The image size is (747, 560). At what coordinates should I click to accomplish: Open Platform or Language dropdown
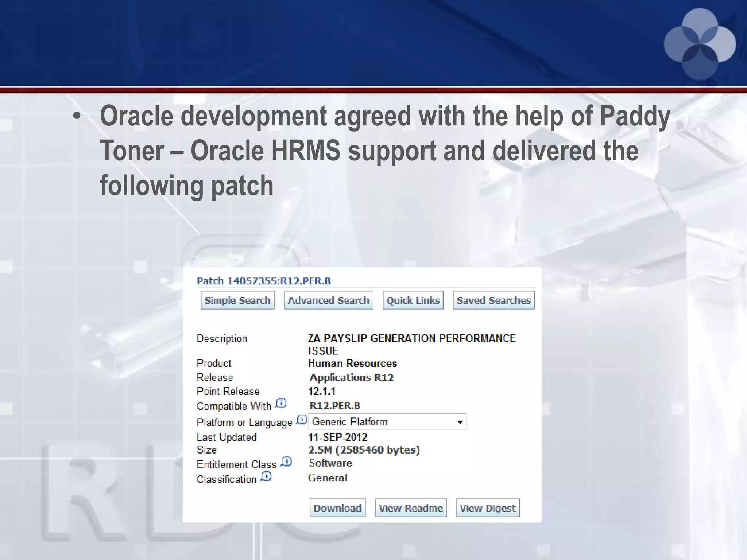coord(387,422)
